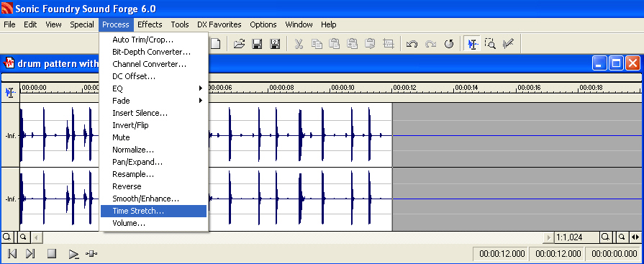Click the Cut scissors icon
The image size is (644, 264).
[299, 44]
